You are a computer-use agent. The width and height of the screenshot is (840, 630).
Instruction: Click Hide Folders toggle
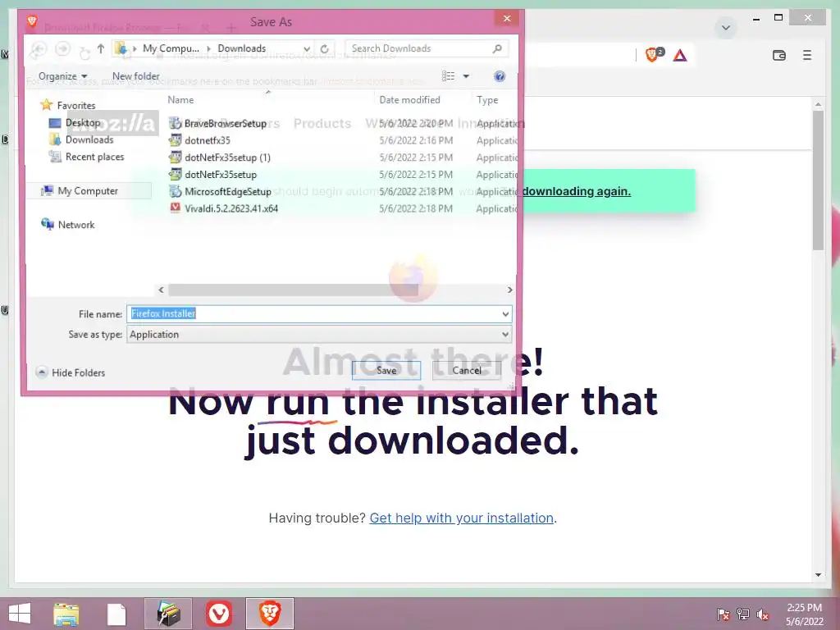click(71, 372)
